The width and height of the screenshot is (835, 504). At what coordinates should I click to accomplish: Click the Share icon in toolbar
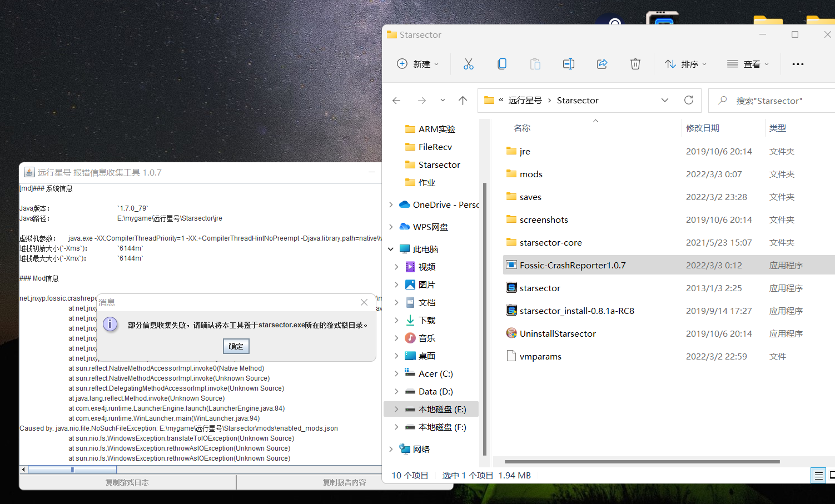click(602, 64)
